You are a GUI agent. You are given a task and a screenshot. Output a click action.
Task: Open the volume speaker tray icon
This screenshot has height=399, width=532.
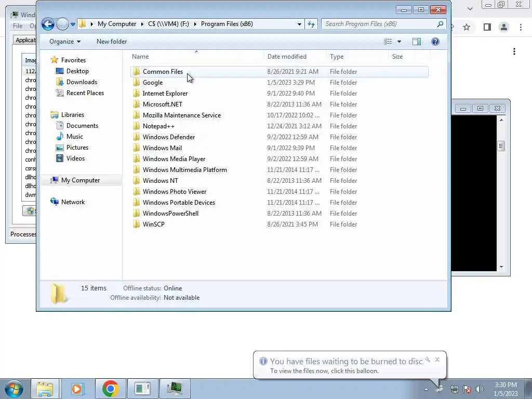(480, 389)
